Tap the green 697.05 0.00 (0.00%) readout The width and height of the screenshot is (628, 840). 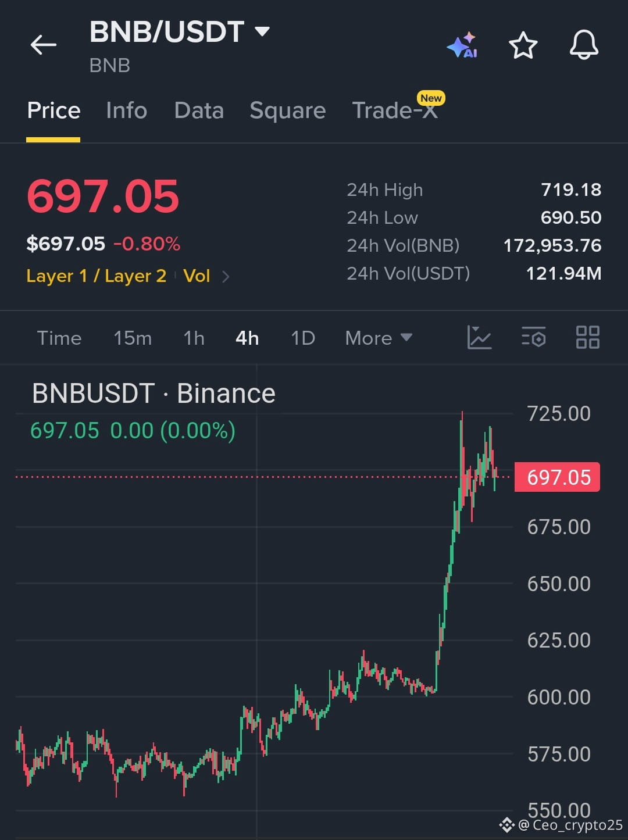tap(133, 431)
